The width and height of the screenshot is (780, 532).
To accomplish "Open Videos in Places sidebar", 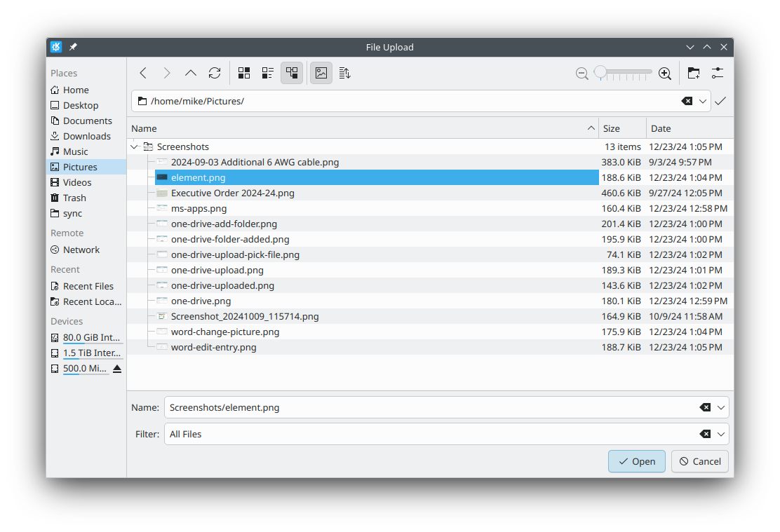I will point(86,182).
